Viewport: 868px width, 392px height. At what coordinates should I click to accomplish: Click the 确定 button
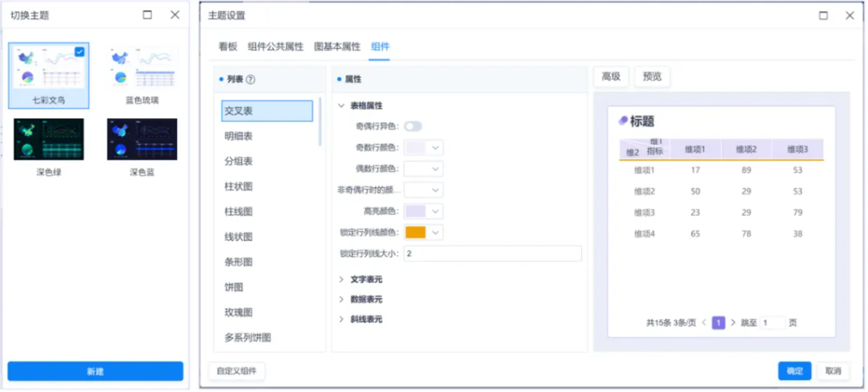click(794, 371)
